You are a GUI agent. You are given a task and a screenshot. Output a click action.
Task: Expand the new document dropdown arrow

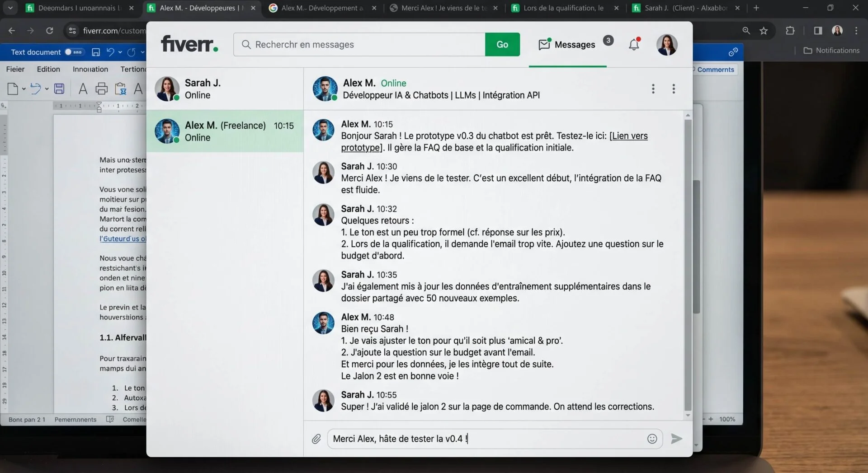tap(24, 89)
